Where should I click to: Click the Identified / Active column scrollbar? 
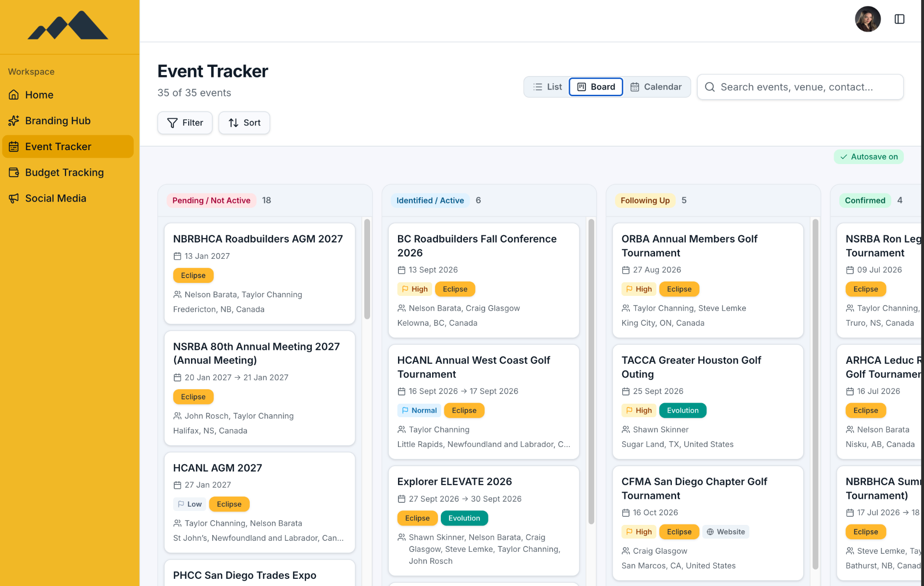point(591,371)
